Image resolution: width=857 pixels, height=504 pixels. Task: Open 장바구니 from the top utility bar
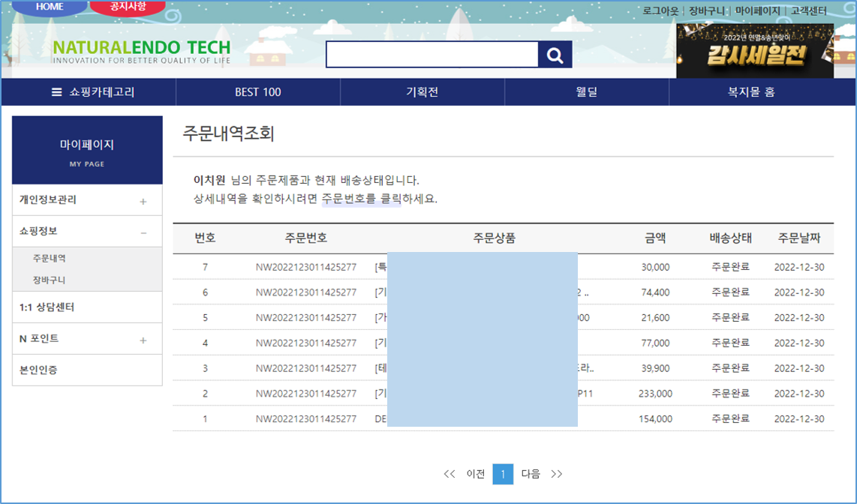706,10
